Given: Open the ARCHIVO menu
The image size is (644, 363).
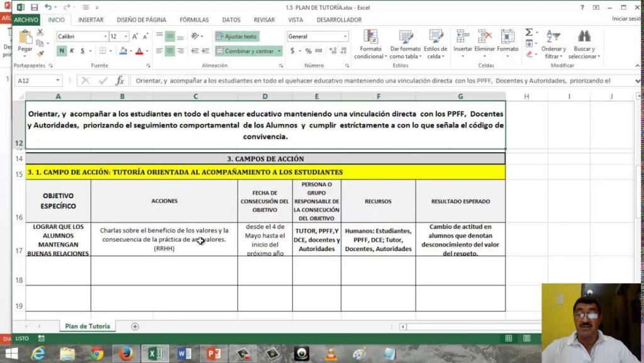Looking at the screenshot, I should (26, 20).
